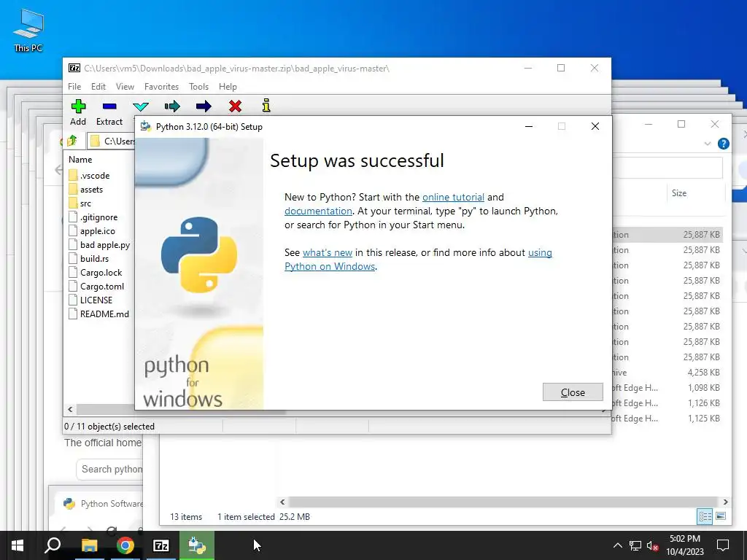Switch to 7-Zip taskbar icon
The height and width of the screenshot is (560, 747).
[161, 545]
